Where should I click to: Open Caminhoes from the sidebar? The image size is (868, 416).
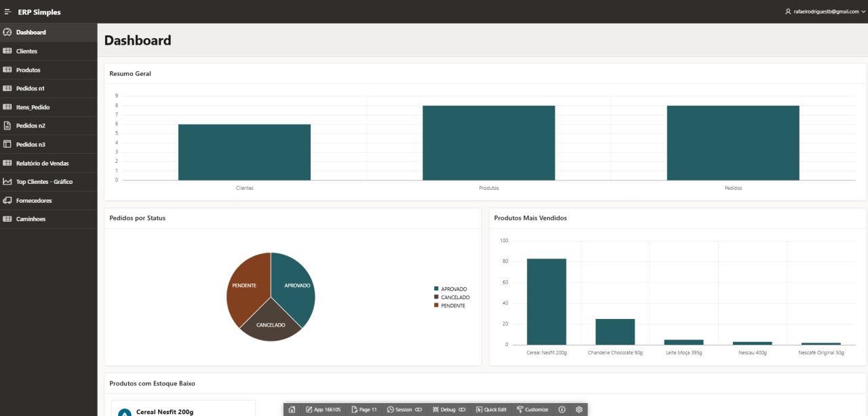tap(49, 219)
